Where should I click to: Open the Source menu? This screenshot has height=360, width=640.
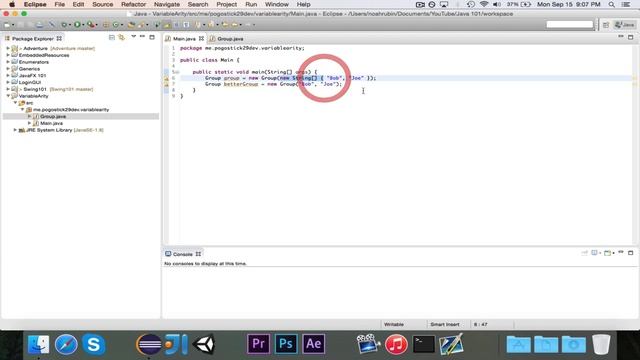pos(102,4)
